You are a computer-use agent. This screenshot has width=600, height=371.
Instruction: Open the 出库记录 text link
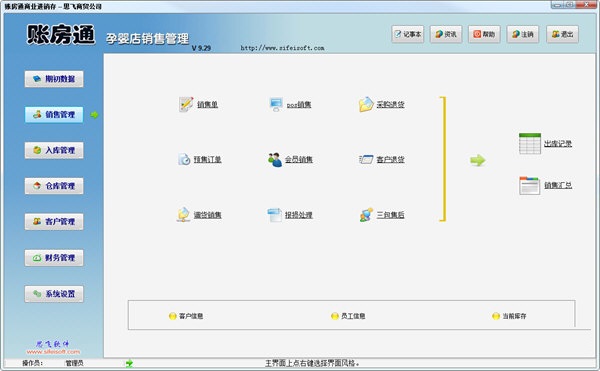pos(558,144)
